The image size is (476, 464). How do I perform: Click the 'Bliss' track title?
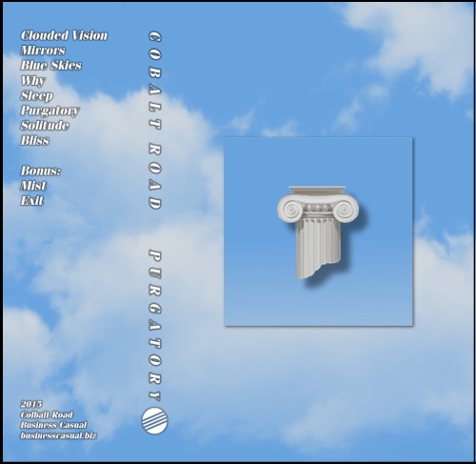point(35,140)
